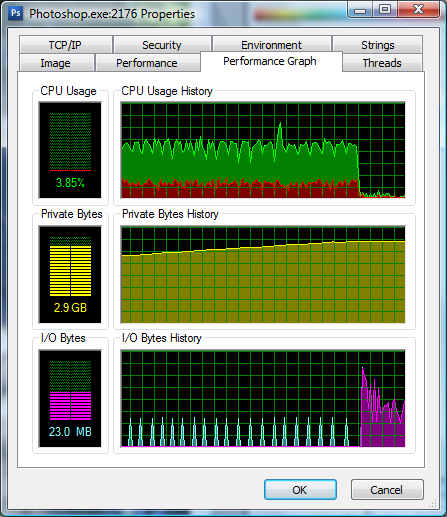Click the I/O Bytes meter showing 23.0 MB
Viewport: 447px width, 517px height.
pyautogui.click(x=70, y=399)
